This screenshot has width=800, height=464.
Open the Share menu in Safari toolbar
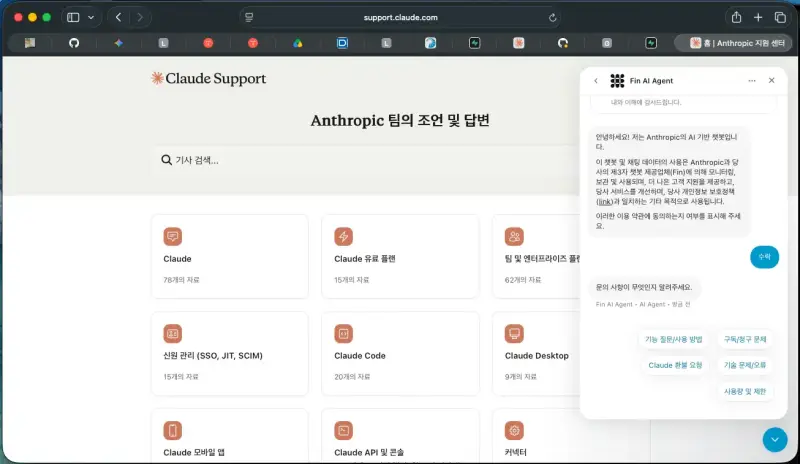(x=736, y=17)
